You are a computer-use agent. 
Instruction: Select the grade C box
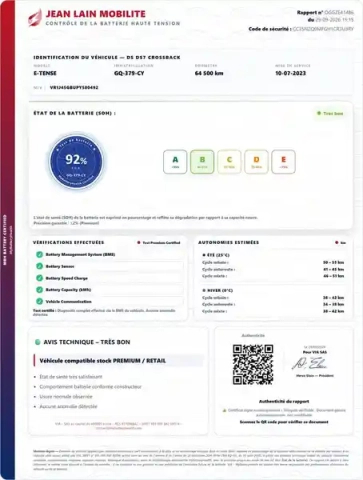pyautogui.click(x=229, y=162)
